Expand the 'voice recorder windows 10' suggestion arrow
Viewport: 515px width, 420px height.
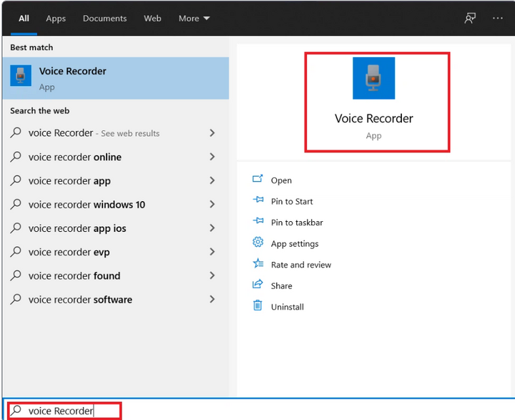(x=212, y=204)
